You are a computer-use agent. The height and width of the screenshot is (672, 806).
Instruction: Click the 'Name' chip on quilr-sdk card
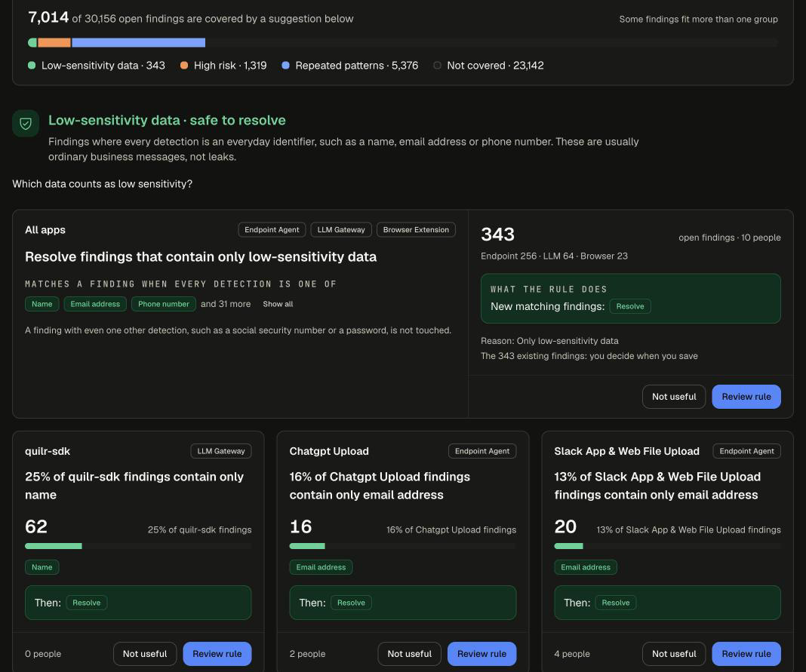[42, 567]
